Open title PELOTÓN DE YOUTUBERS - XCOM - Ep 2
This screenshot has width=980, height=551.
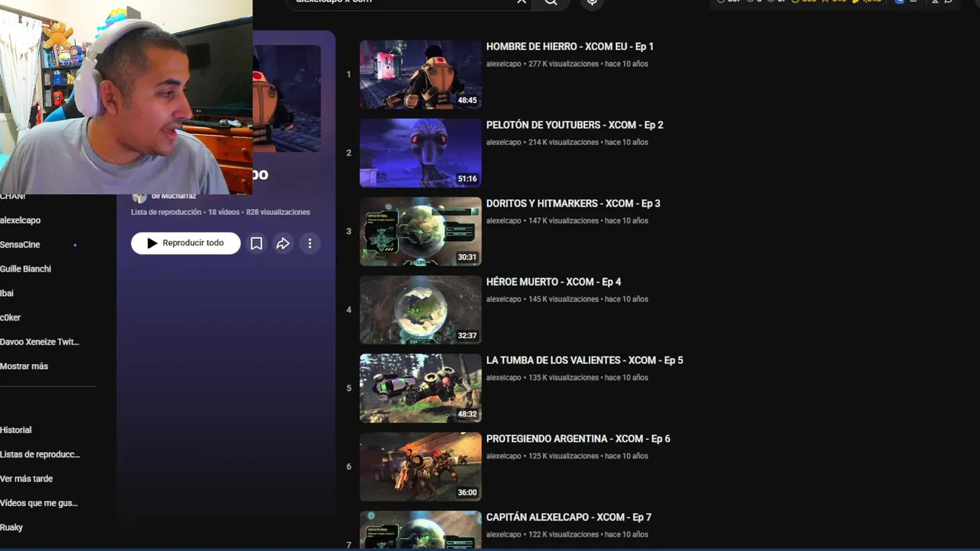click(x=574, y=125)
